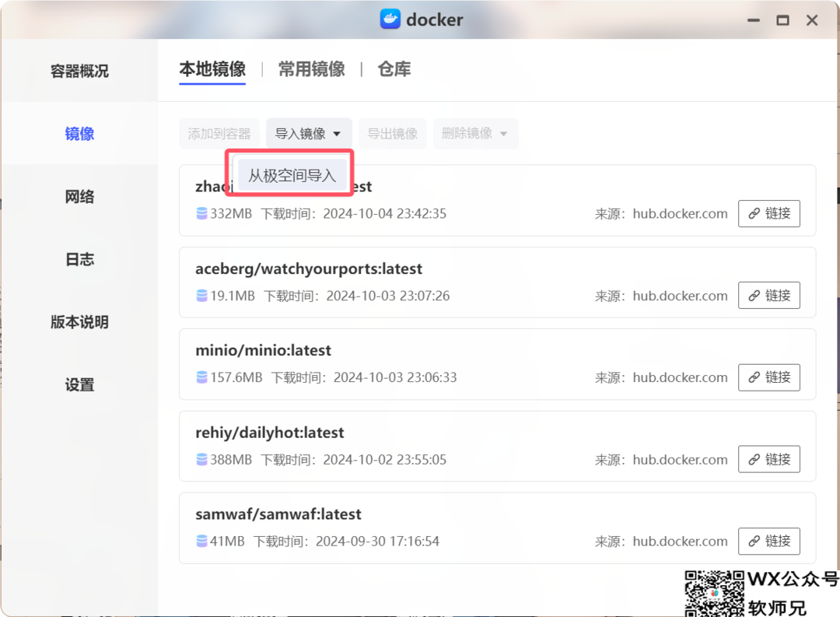Click the storage icon beside 388MB
The height and width of the screenshot is (617, 840).
[x=201, y=459]
